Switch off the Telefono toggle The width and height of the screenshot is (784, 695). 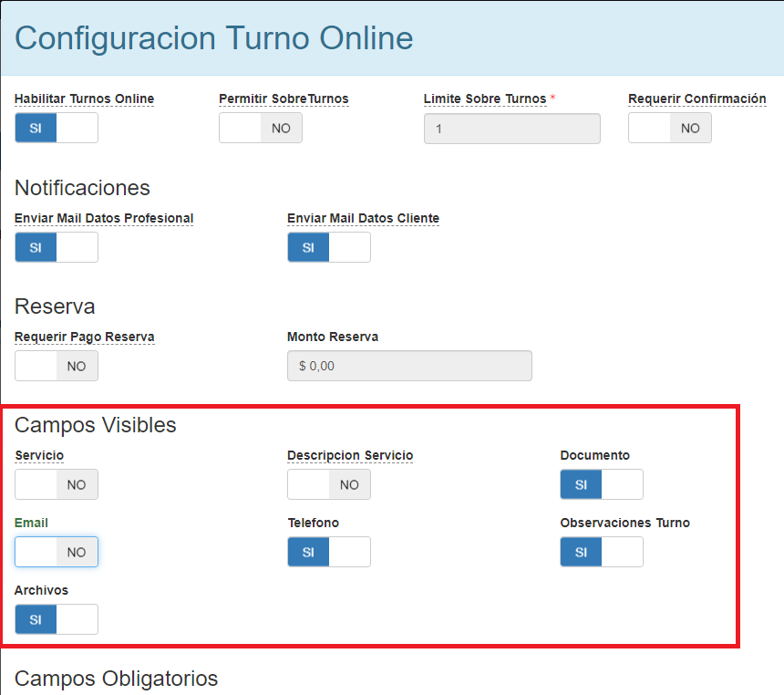pos(328,552)
